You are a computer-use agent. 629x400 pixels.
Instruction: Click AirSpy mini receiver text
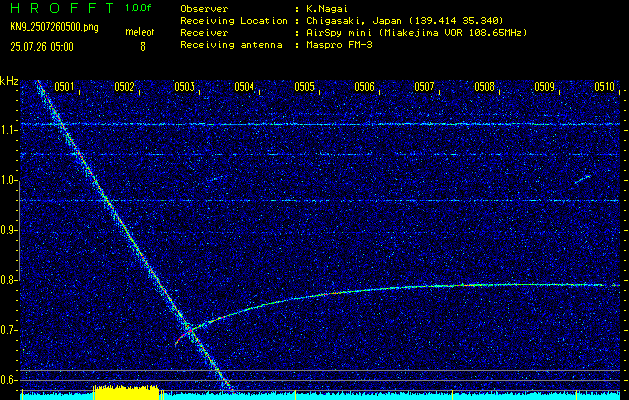tap(416, 33)
